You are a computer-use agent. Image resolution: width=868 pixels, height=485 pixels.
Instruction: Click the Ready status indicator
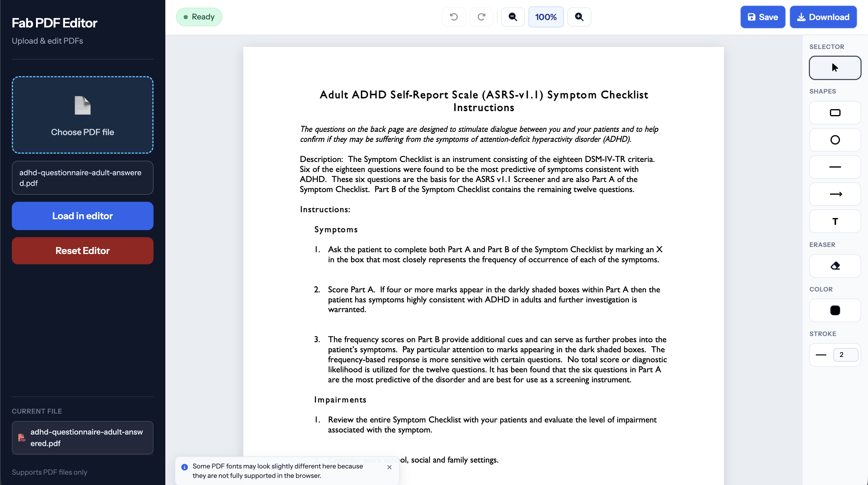click(x=199, y=17)
